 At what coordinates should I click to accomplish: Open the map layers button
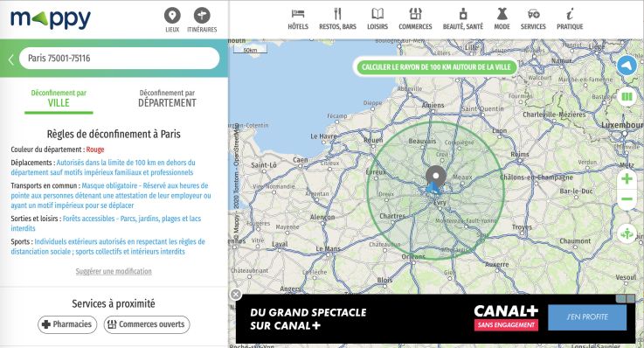click(x=627, y=96)
